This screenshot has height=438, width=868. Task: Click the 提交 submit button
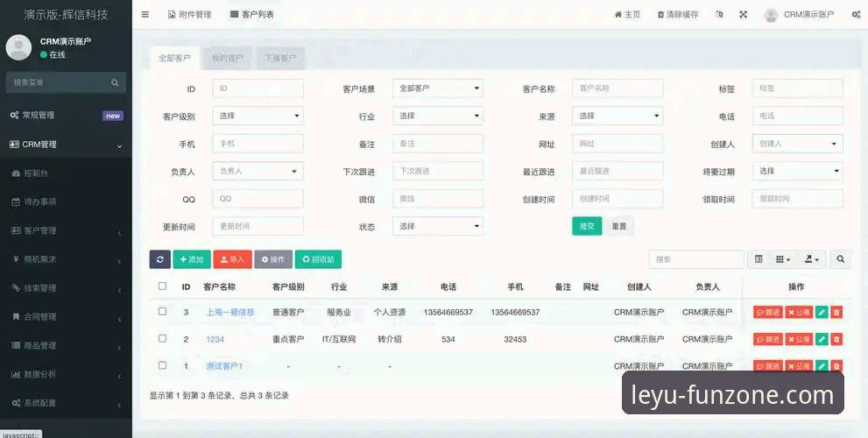tap(587, 226)
